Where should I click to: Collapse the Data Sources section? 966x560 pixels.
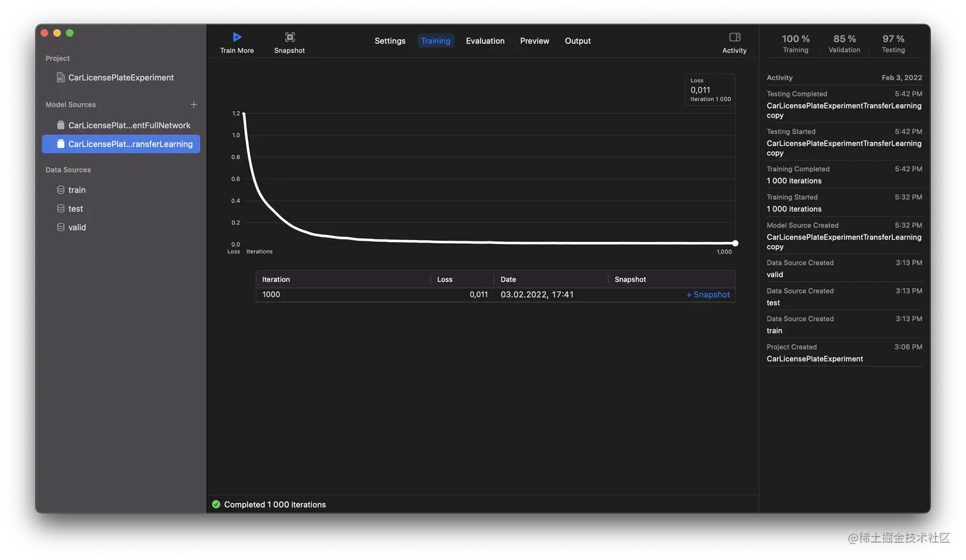click(68, 169)
